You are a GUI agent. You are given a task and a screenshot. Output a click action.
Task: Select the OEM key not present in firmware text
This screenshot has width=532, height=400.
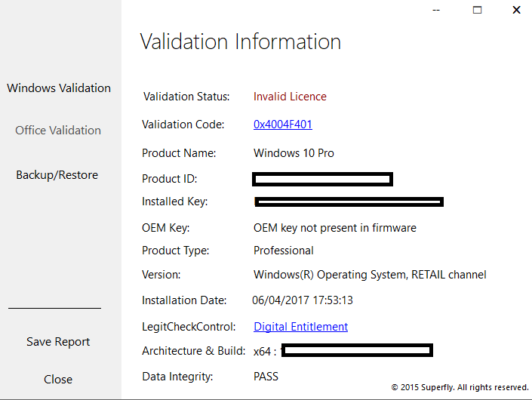(x=334, y=228)
